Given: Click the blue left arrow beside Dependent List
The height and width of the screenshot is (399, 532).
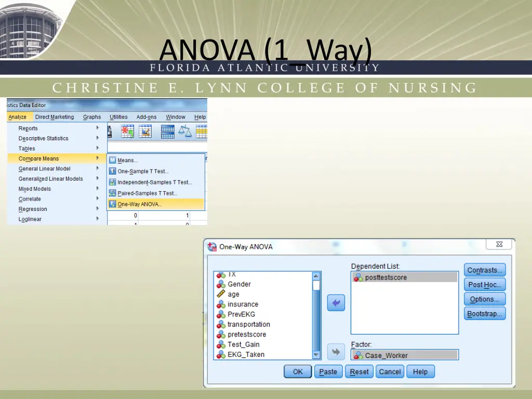Looking at the screenshot, I should [336, 303].
